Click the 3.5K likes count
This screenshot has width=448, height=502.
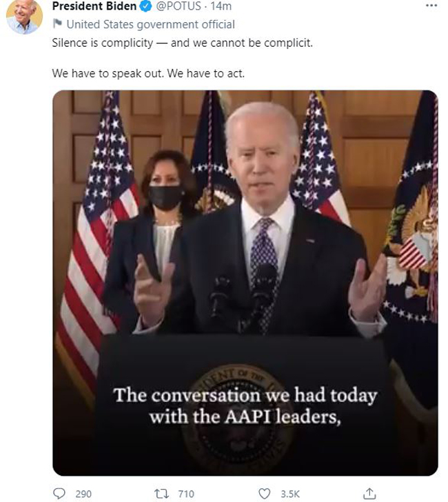pyautogui.click(x=290, y=494)
